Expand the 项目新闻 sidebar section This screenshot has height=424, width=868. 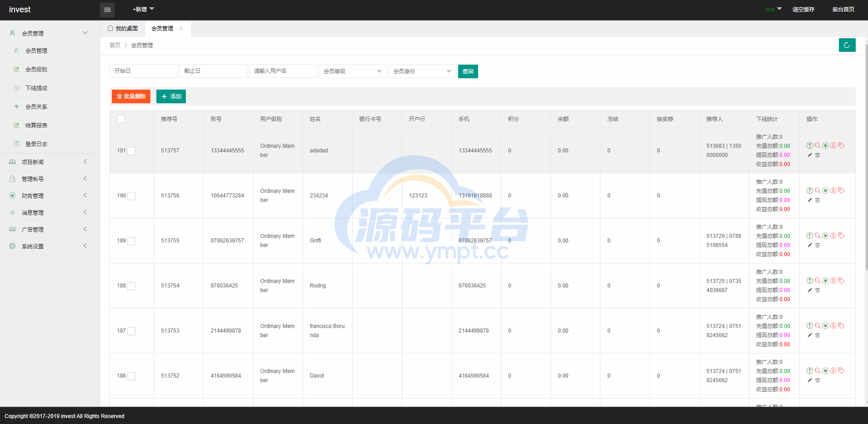coord(50,162)
